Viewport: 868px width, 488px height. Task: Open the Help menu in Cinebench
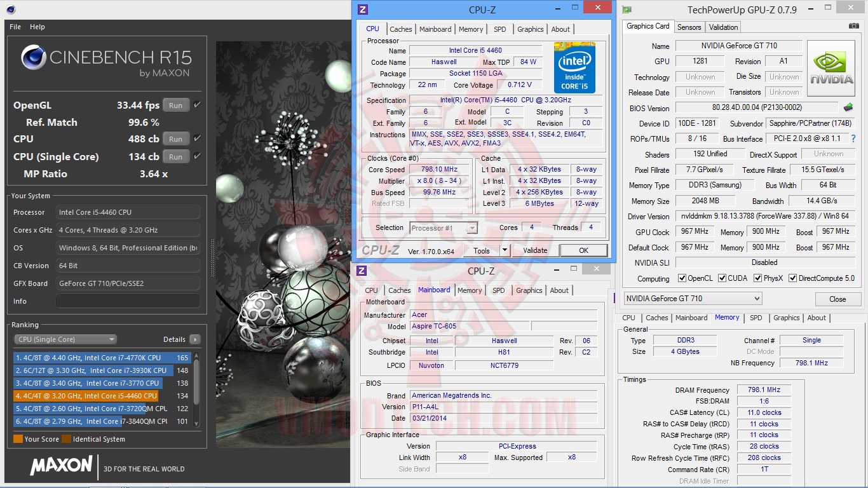(37, 27)
